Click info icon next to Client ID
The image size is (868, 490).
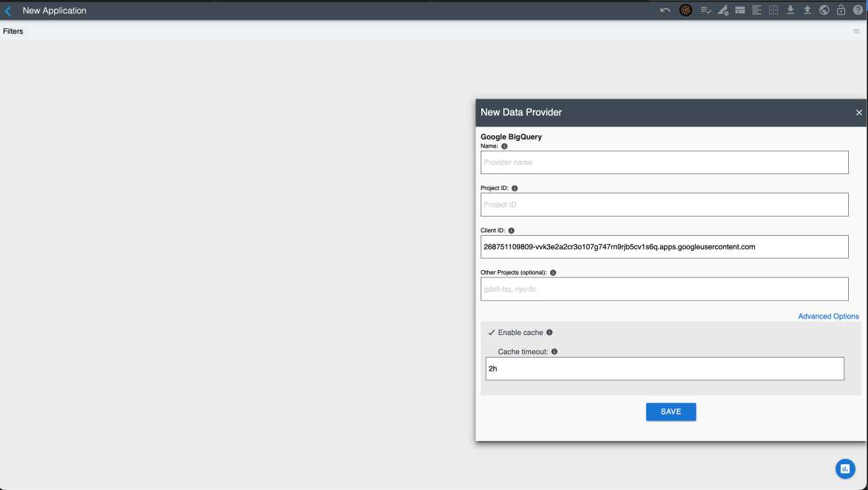pos(511,230)
